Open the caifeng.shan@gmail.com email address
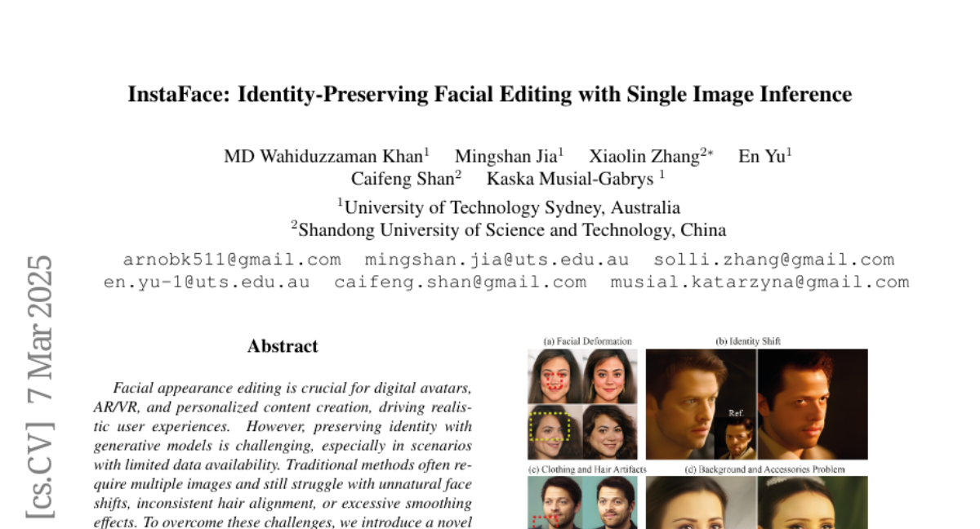 tap(461, 282)
